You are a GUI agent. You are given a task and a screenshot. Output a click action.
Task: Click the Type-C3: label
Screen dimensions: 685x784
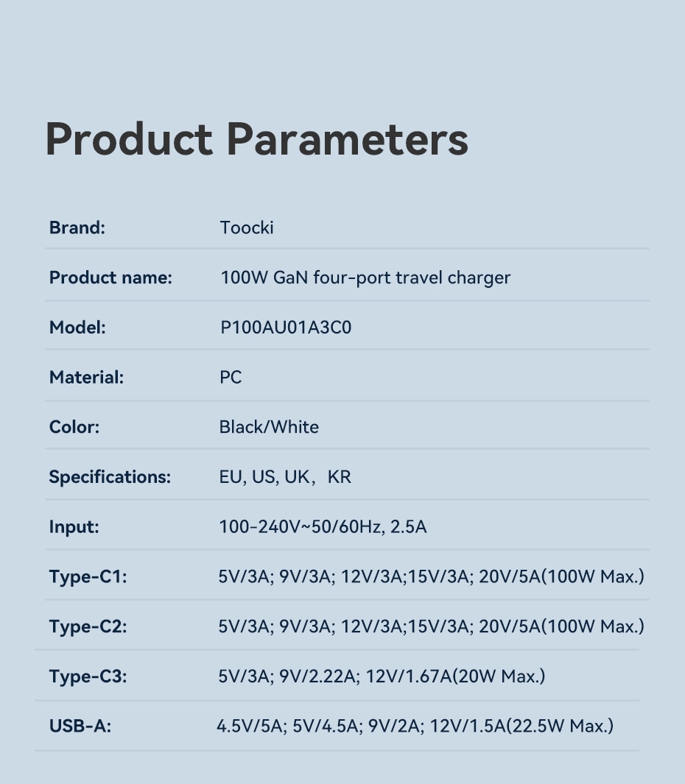tap(88, 677)
